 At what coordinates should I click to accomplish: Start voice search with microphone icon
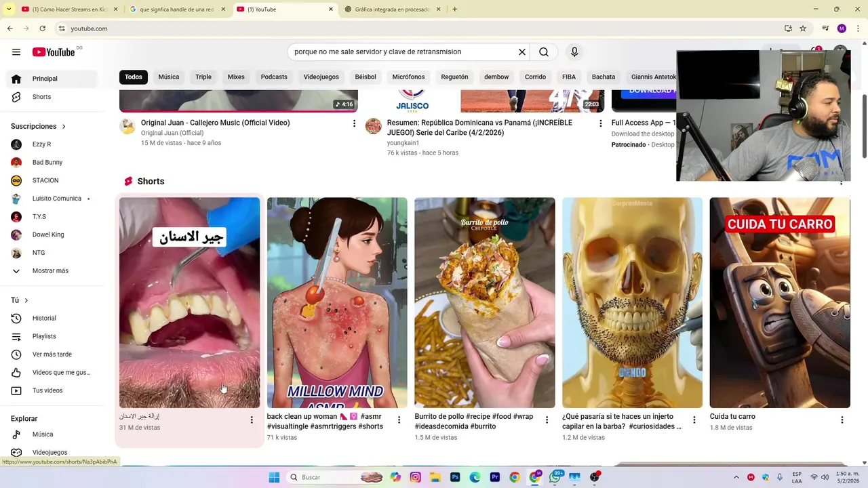tap(574, 52)
